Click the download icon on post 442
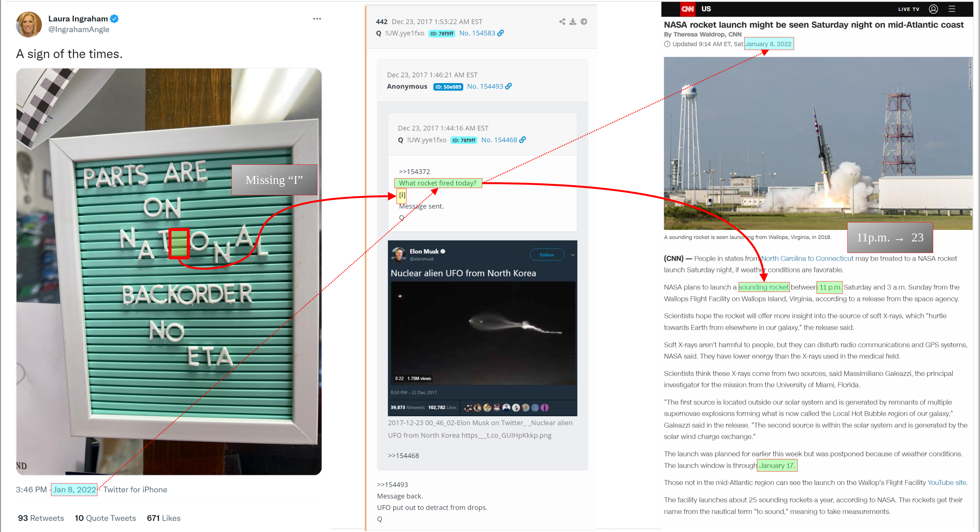The width and height of the screenshot is (980, 532). click(572, 22)
